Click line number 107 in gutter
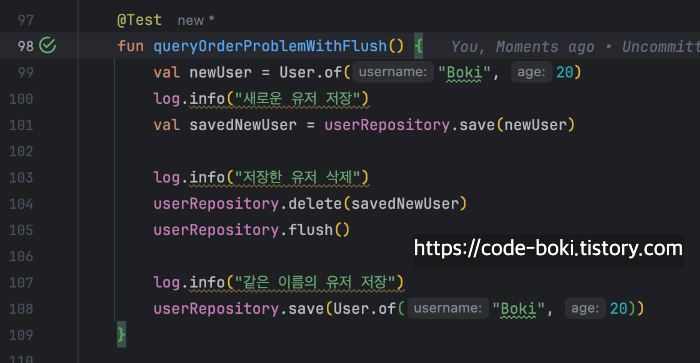 click(21, 283)
